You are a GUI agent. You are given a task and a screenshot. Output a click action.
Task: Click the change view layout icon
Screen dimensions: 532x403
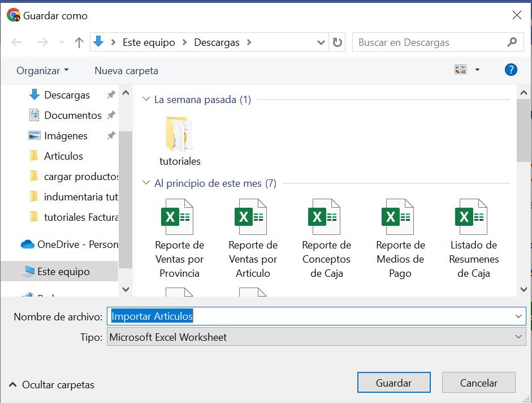point(460,70)
